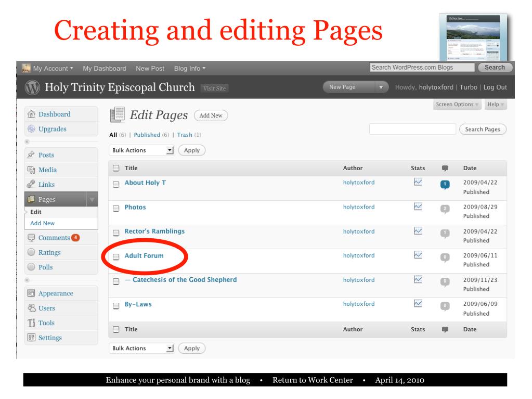Screen dimensions: 532x399
Task: Tick the checkbox next to By-Laws
Action: 116,306
